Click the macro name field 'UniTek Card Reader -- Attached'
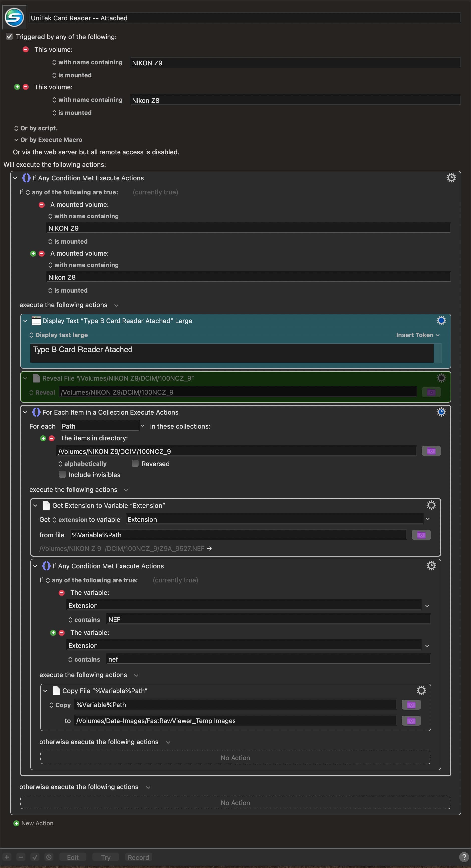 (245, 18)
